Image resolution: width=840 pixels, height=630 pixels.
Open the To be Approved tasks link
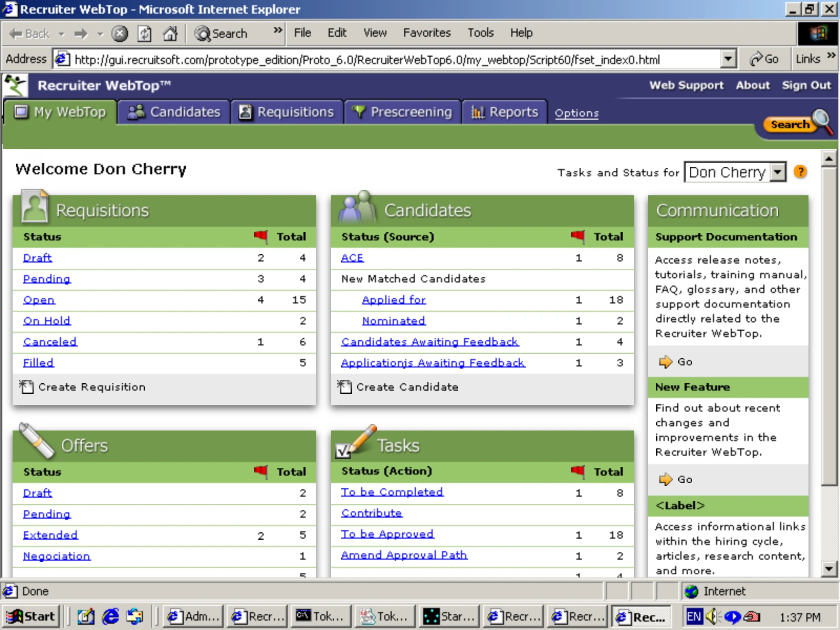tap(387, 534)
